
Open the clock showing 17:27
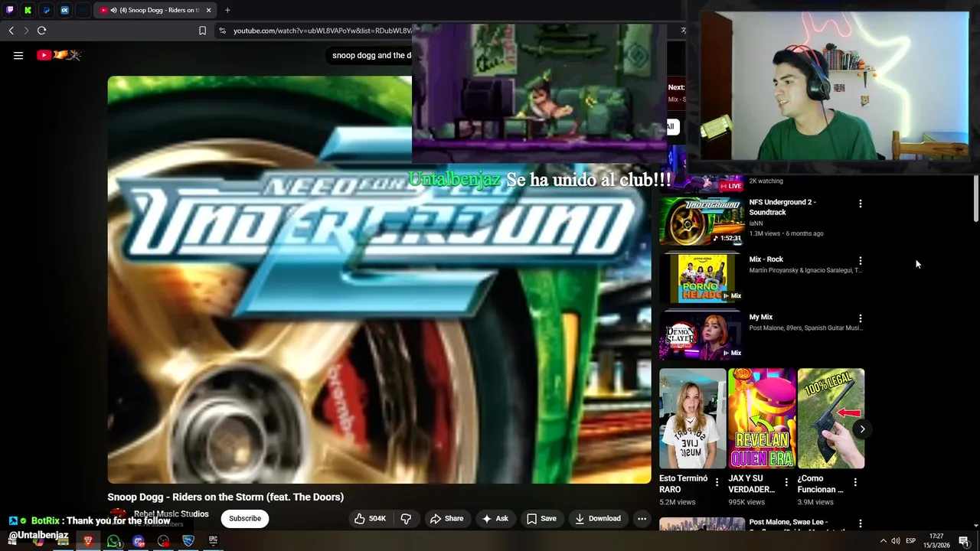(x=936, y=541)
